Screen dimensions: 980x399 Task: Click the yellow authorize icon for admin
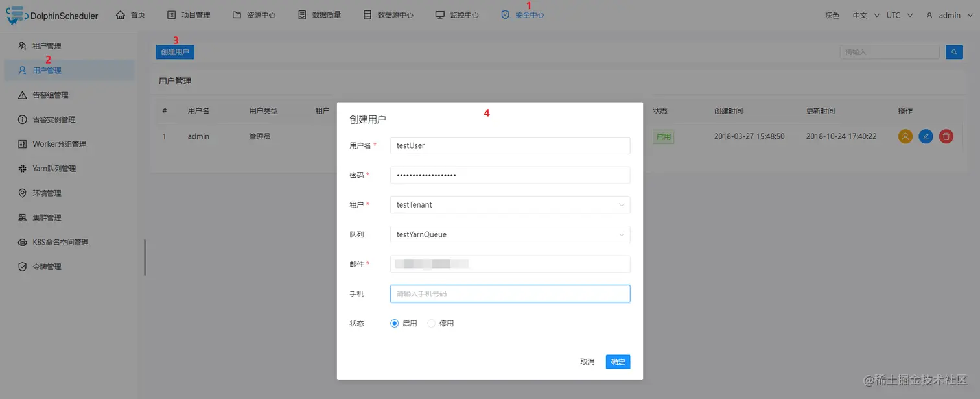[905, 136]
